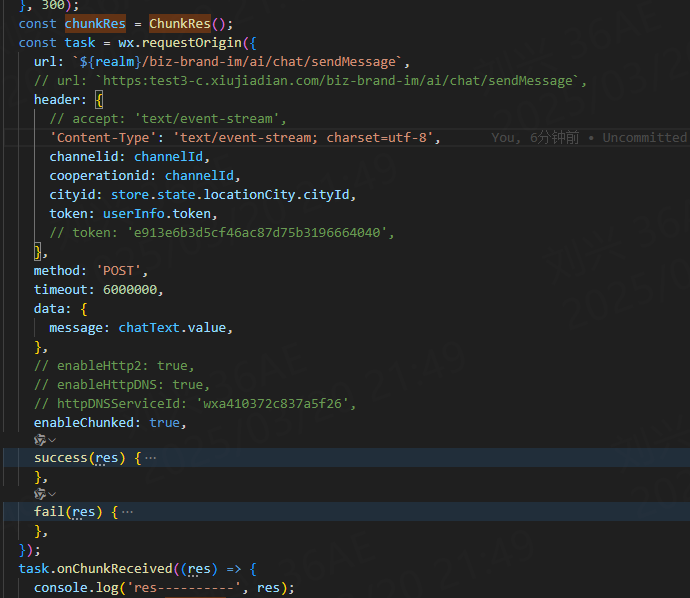Click the header property key

(57, 100)
